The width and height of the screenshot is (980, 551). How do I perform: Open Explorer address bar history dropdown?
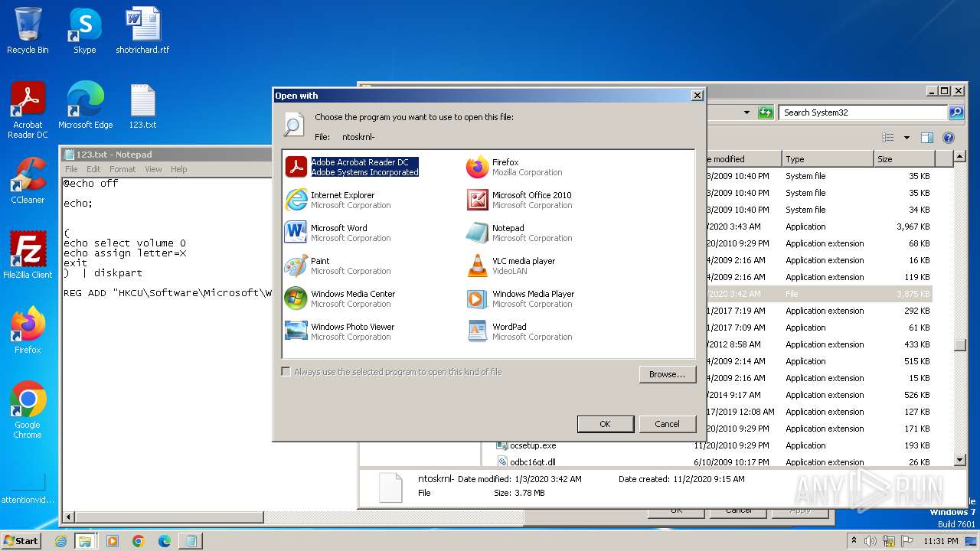(x=747, y=112)
